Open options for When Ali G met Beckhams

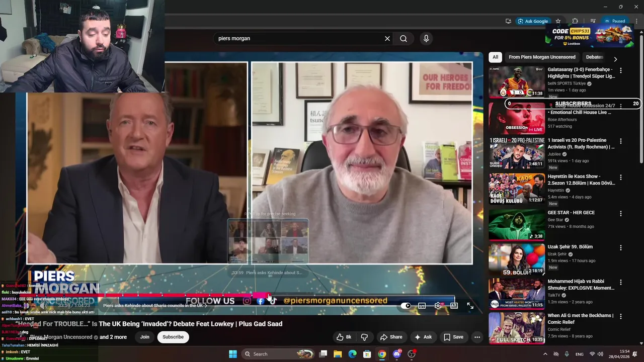tap(620, 317)
